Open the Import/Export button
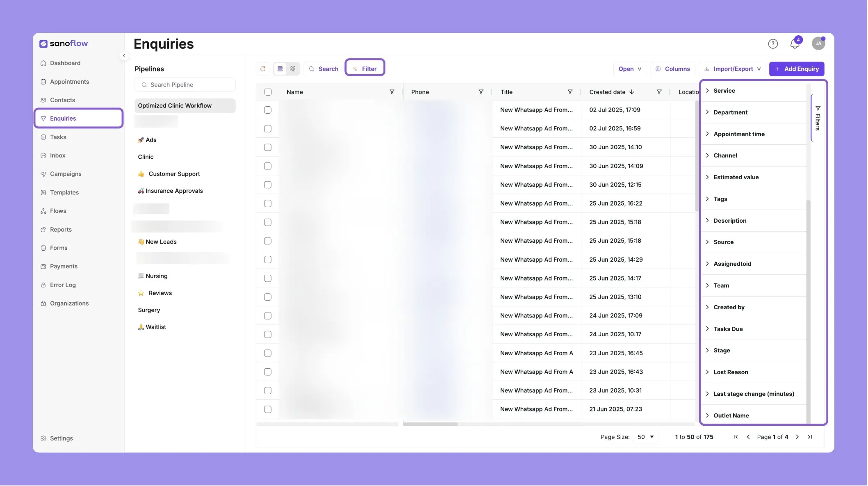The image size is (868, 486). pos(732,69)
